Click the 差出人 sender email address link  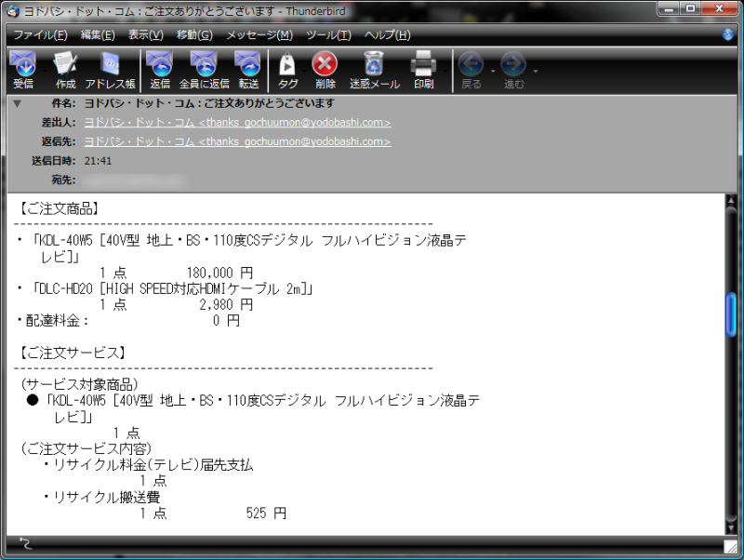[x=238, y=123]
